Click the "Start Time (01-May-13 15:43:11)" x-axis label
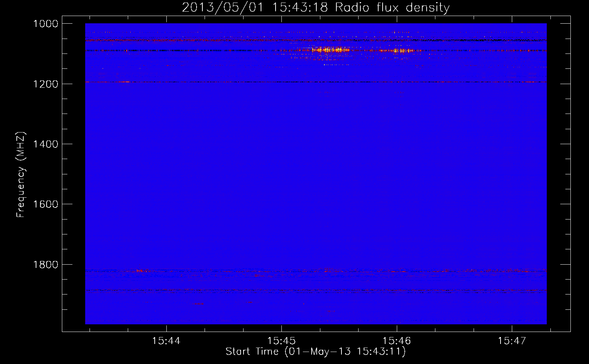Screen dimensions: 589x364 316,352
